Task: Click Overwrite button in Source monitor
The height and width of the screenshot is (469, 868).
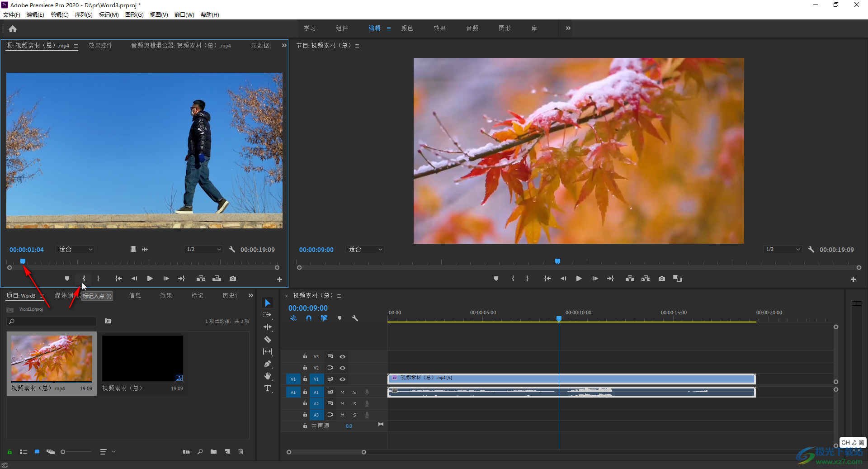Action: [217, 279]
